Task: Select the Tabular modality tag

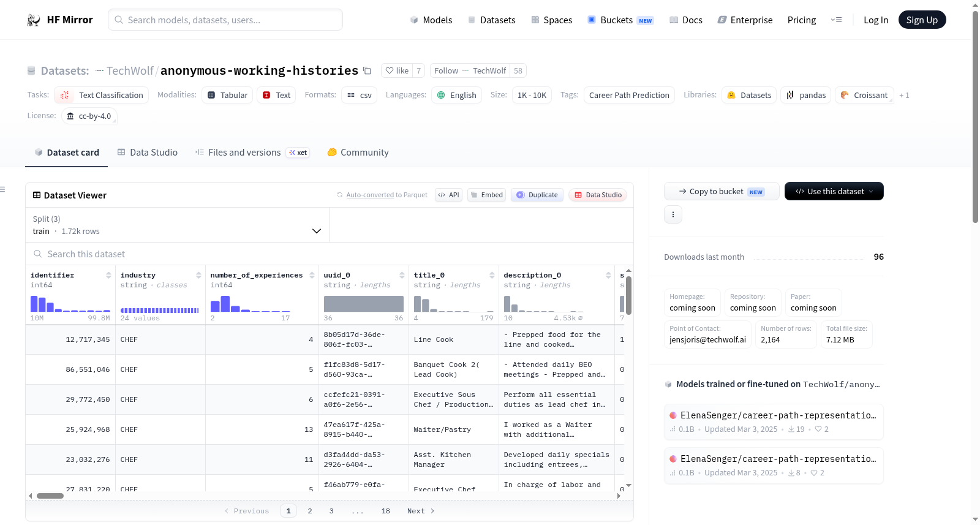Action: (227, 95)
